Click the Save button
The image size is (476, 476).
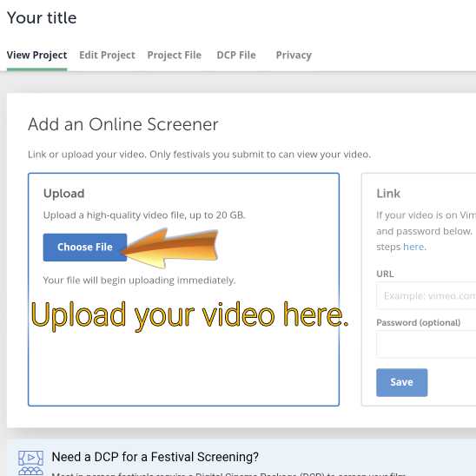click(401, 382)
